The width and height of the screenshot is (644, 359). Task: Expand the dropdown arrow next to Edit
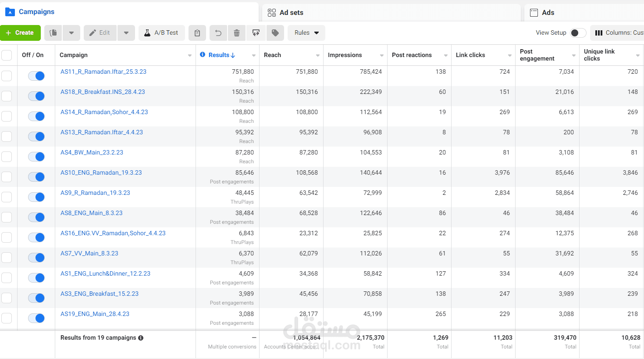[126, 33]
